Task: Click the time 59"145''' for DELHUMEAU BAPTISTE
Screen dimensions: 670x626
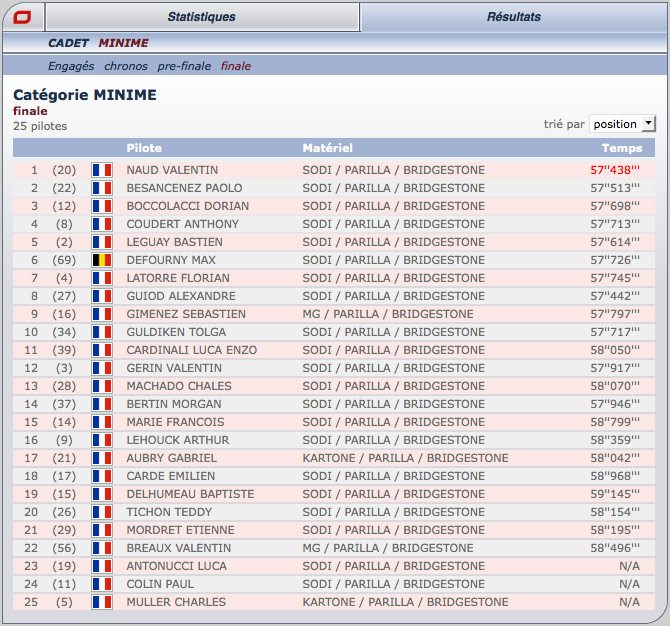Action: coord(615,494)
